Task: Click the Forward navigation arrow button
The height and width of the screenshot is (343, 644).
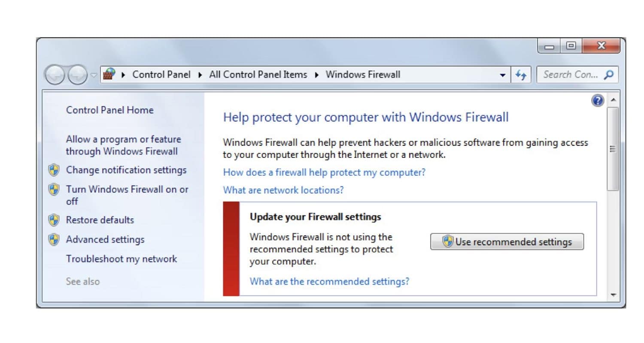Action: pos(77,75)
